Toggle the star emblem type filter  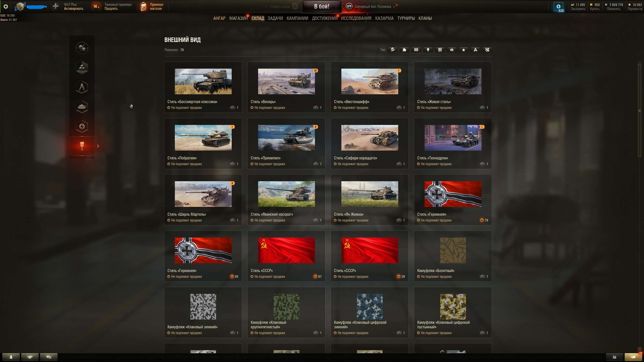[463, 50]
